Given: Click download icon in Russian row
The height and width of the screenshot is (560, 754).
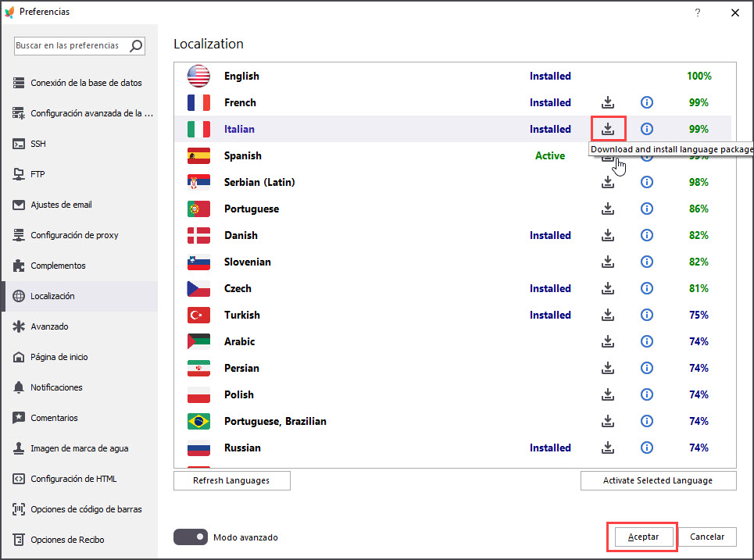Looking at the screenshot, I should tap(608, 448).
